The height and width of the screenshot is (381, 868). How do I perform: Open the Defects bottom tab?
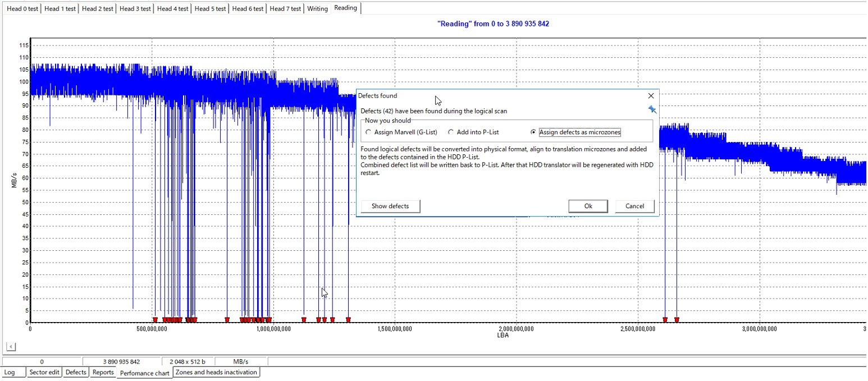[76, 373]
